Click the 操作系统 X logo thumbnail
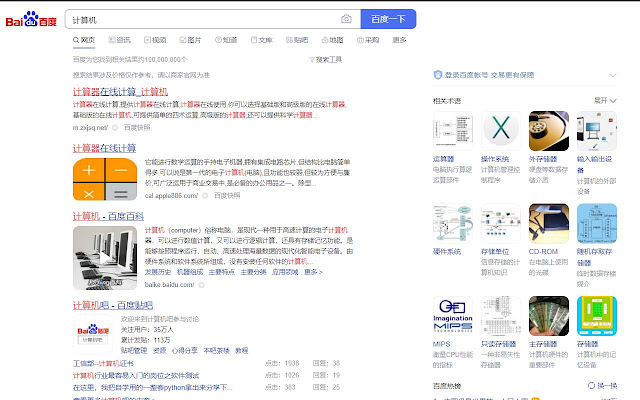This screenshot has height=400, width=640. (501, 131)
